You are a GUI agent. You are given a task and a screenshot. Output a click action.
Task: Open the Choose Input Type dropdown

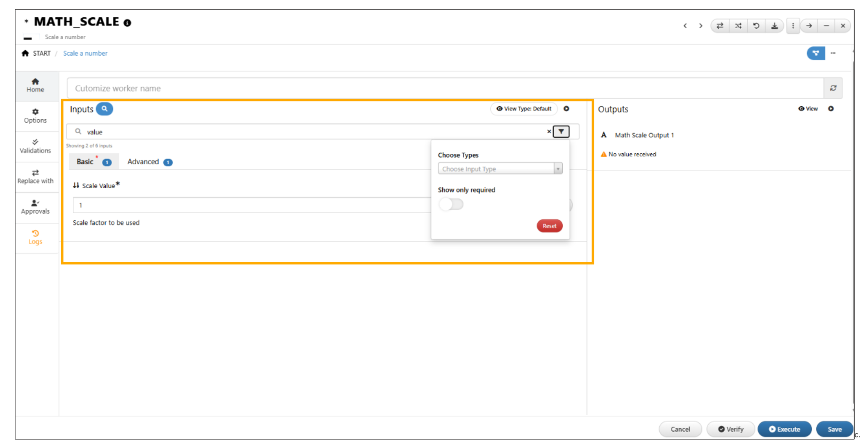pyautogui.click(x=500, y=169)
